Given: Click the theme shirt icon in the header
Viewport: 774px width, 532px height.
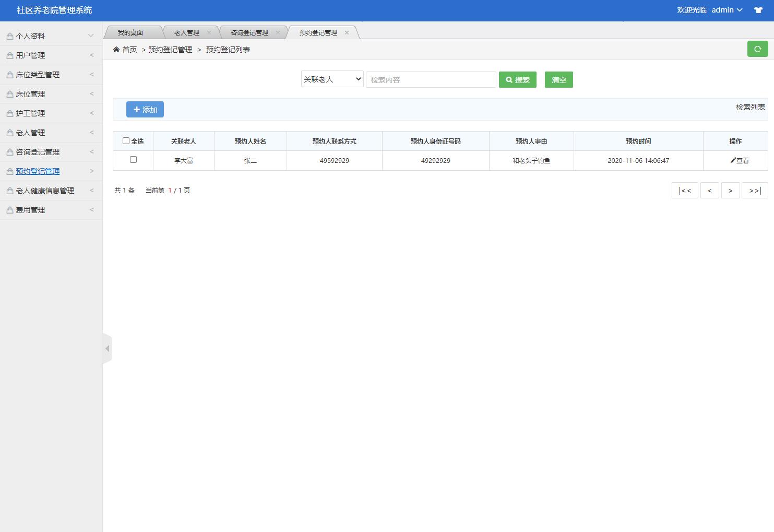Looking at the screenshot, I should [758, 10].
